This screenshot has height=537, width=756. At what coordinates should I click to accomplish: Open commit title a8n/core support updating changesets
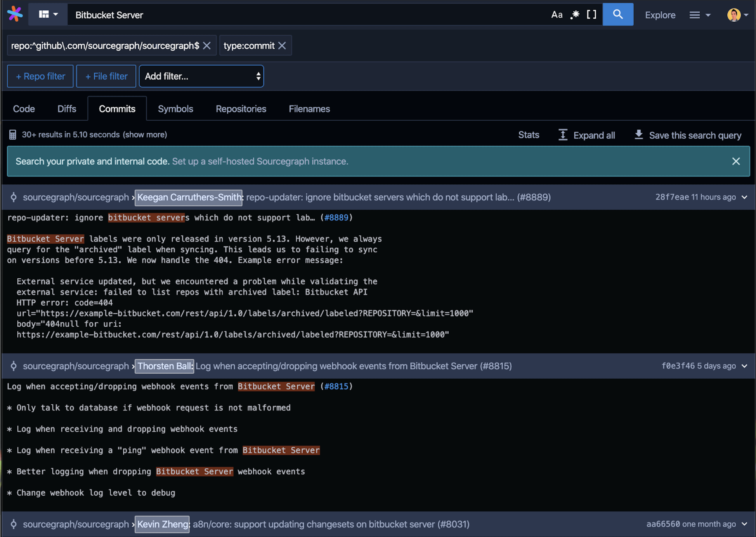[331, 524]
